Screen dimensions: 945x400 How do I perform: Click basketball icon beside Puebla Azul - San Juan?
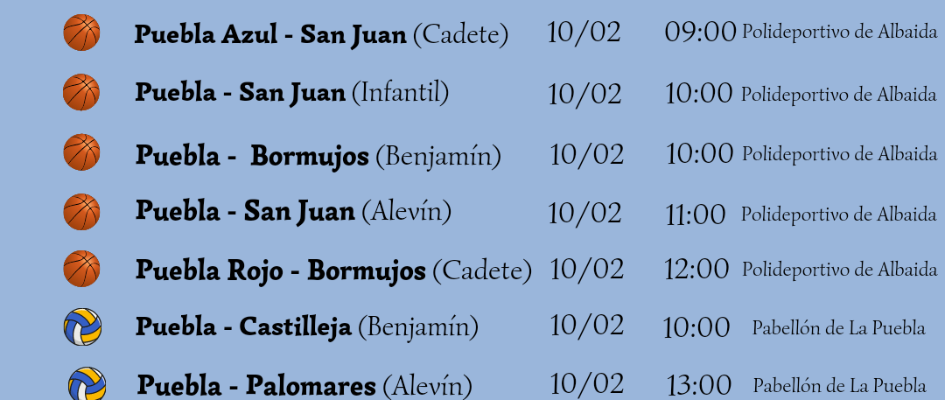tap(81, 33)
